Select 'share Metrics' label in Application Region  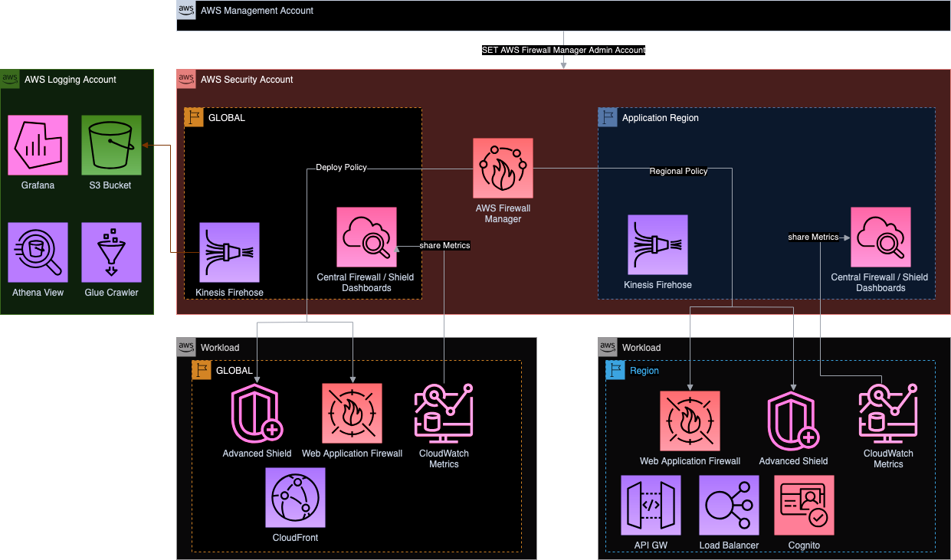tap(813, 237)
